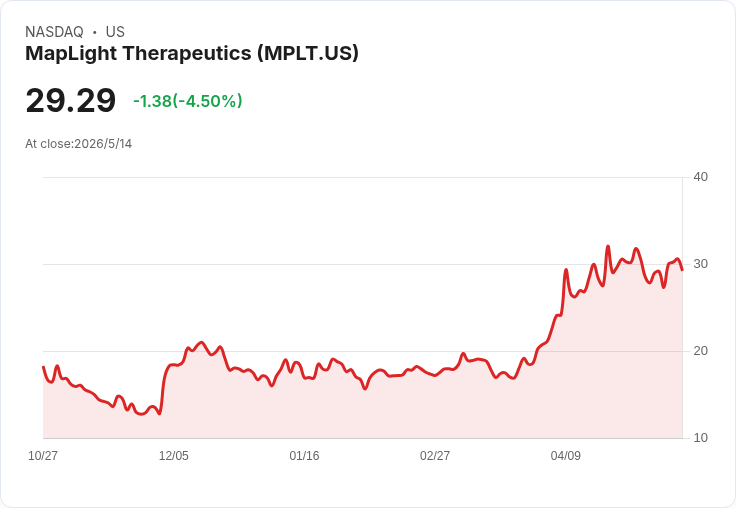Click the -1.38(-4.50%) change value
The image size is (736, 508).
tap(188, 101)
